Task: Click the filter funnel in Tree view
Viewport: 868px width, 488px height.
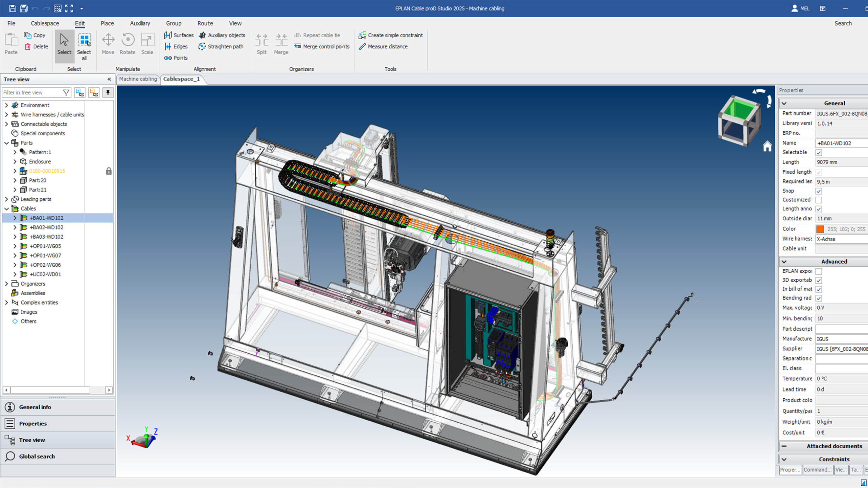Action: (66, 92)
